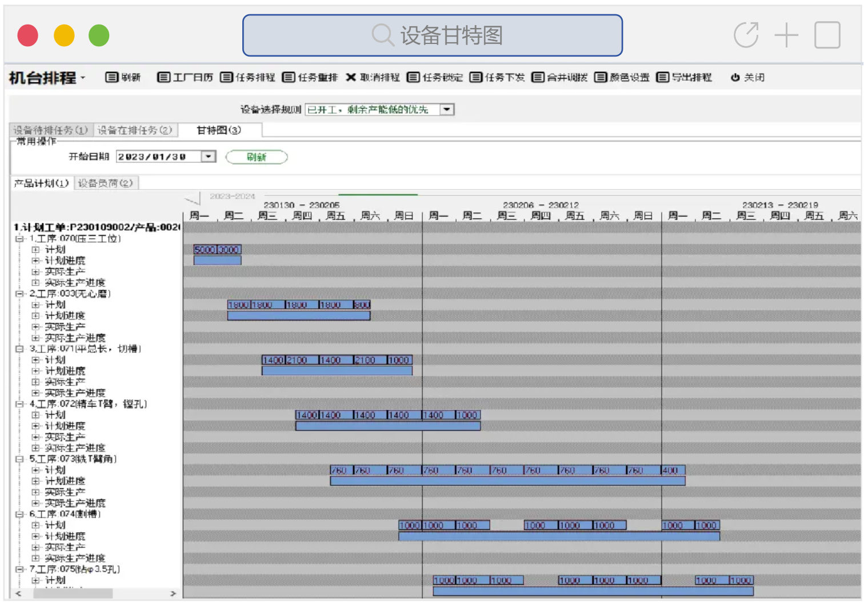Click the 任务排程 toolbar icon
This screenshot has width=868, height=607.
click(226, 77)
